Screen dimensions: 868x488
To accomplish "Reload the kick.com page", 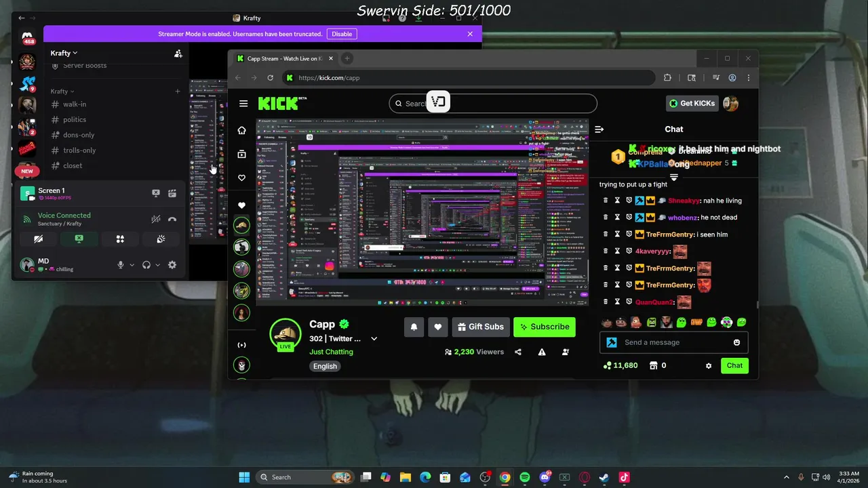I will coord(270,78).
